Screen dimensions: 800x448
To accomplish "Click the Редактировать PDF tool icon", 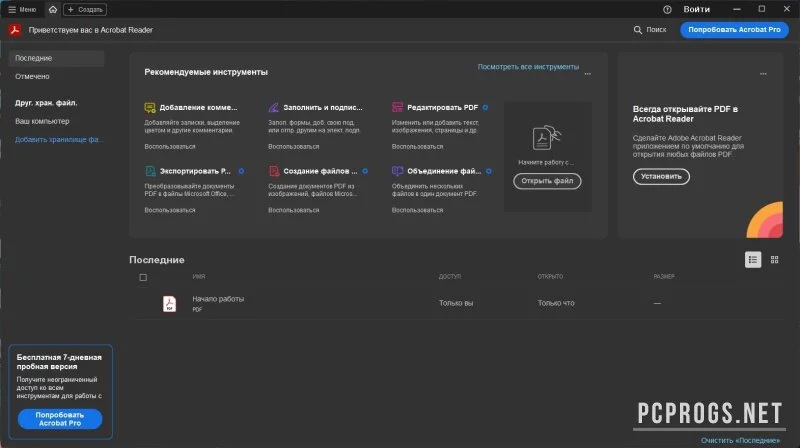I will tap(397, 107).
